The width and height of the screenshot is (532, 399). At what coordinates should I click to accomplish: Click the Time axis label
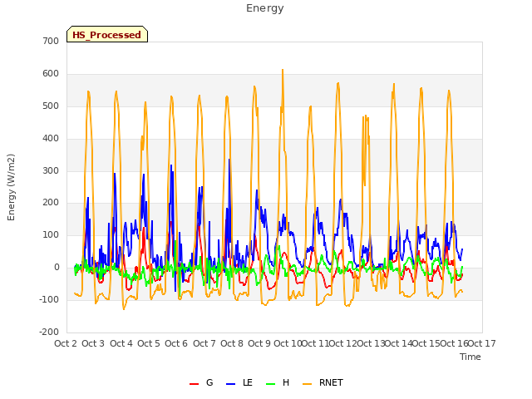(470, 357)
